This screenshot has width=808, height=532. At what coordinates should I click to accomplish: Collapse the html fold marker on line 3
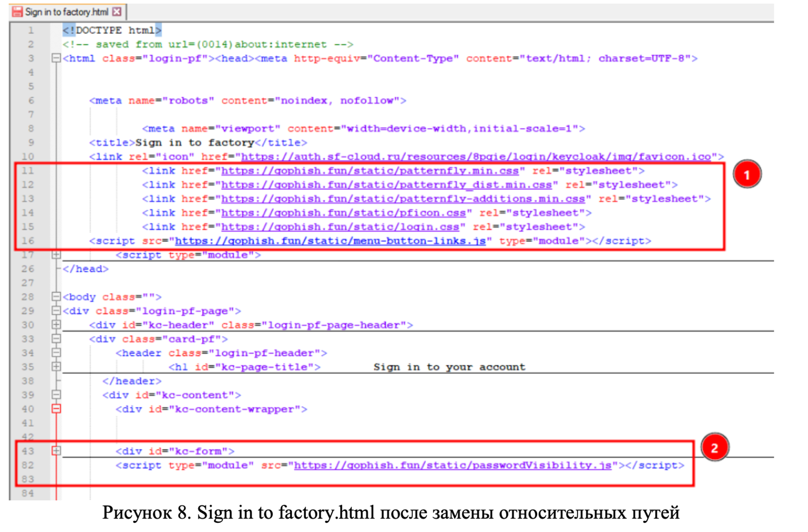[x=56, y=58]
